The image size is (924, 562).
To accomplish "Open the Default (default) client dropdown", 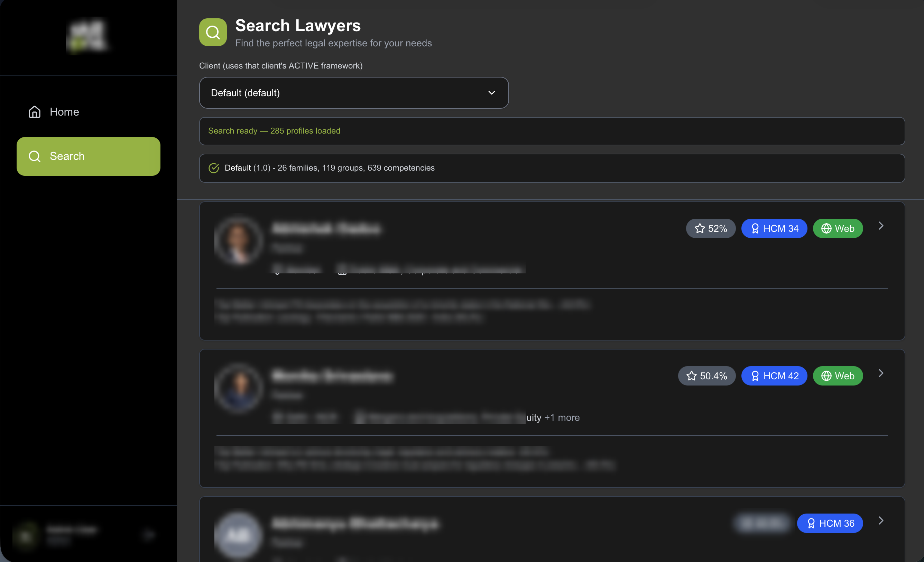I will point(354,93).
